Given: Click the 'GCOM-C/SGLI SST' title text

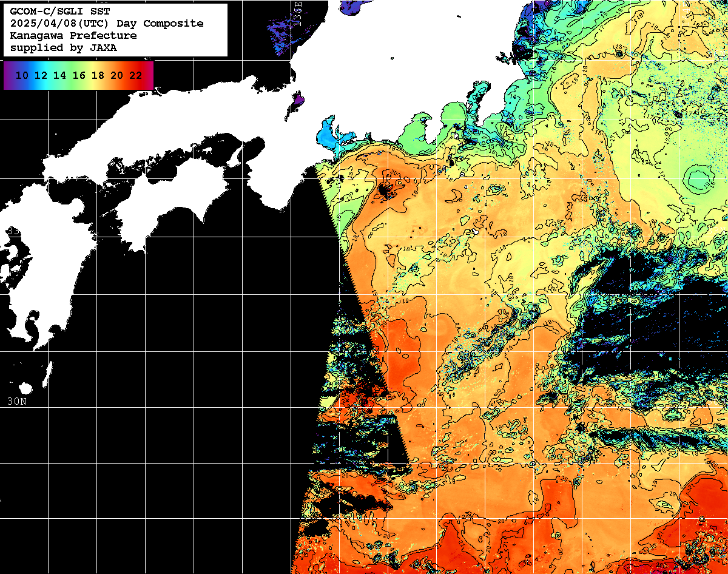Looking at the screenshot, I should pos(59,12).
